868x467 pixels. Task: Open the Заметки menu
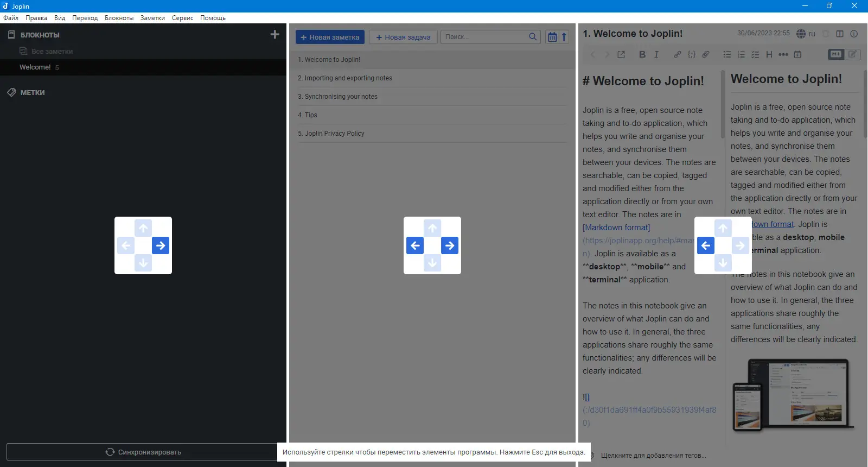[152, 18]
